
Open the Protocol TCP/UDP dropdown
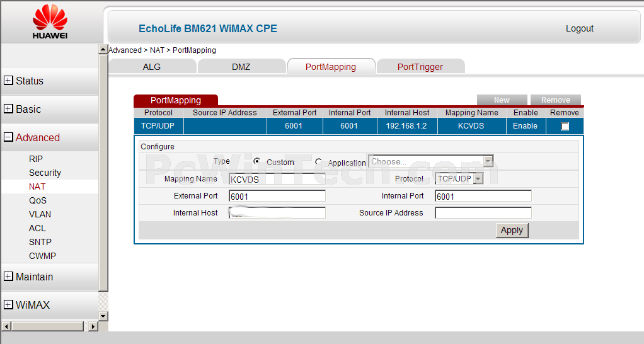pos(459,178)
